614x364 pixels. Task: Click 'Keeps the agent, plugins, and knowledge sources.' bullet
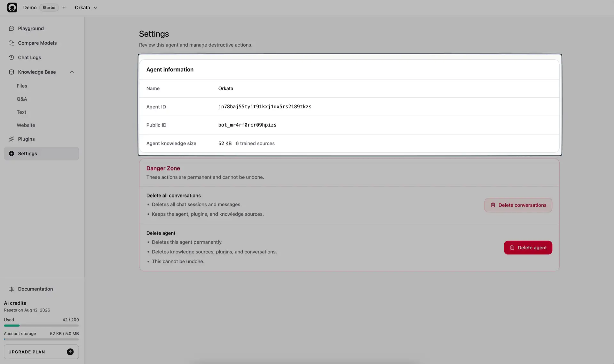click(x=208, y=214)
